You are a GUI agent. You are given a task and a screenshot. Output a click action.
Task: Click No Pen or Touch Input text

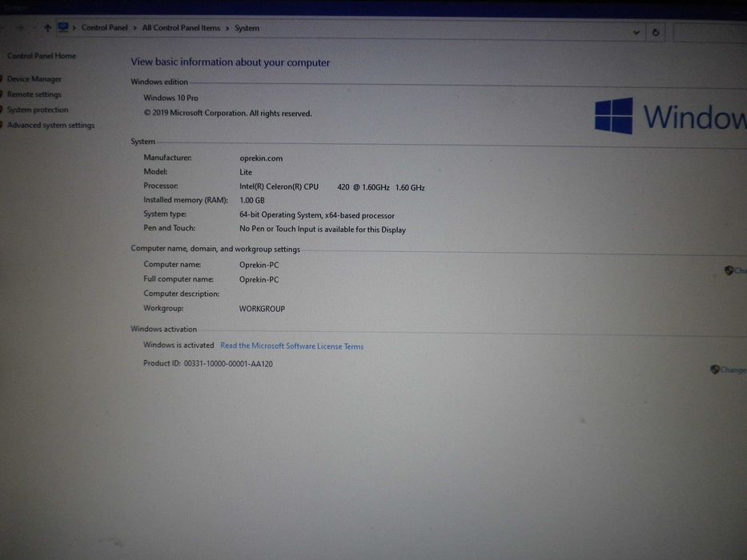pyautogui.click(x=323, y=229)
